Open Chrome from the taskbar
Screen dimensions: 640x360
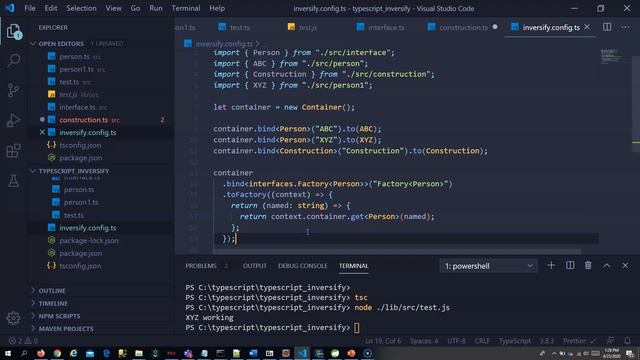tap(57, 353)
